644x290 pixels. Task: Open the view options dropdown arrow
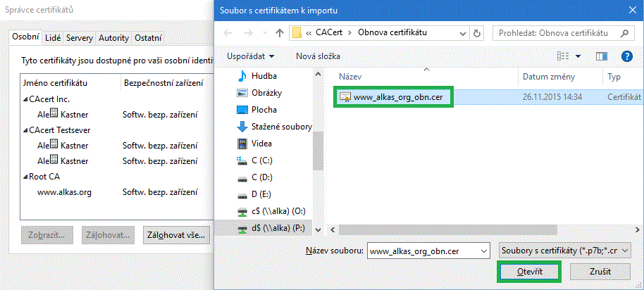click(x=578, y=56)
